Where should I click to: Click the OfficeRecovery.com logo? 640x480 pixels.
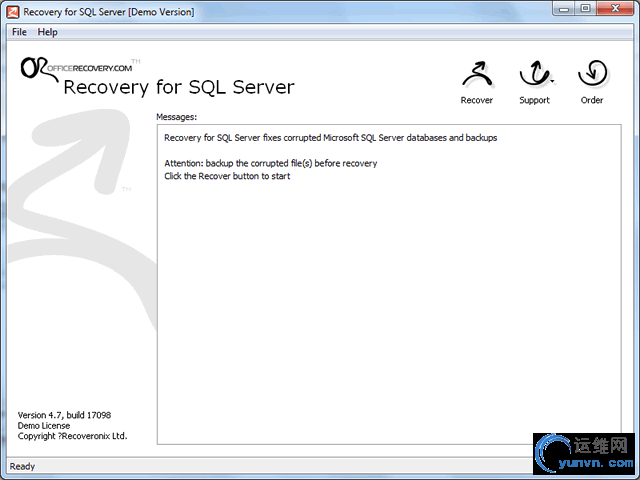pos(78,68)
